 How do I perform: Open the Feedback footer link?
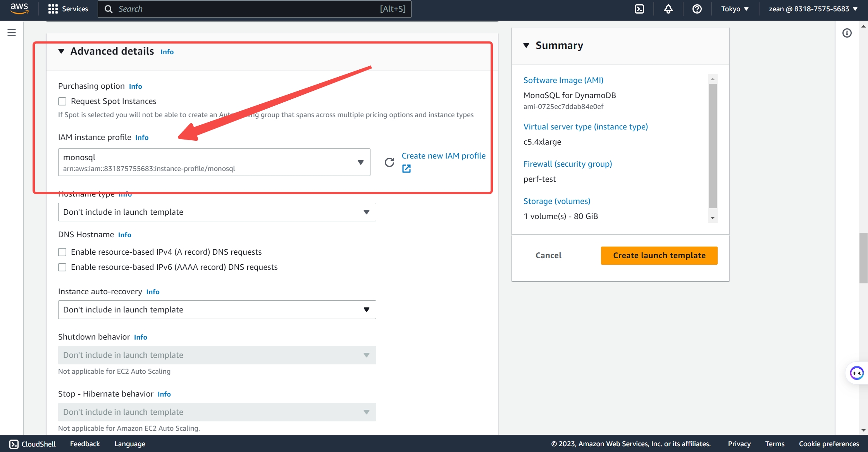85,444
